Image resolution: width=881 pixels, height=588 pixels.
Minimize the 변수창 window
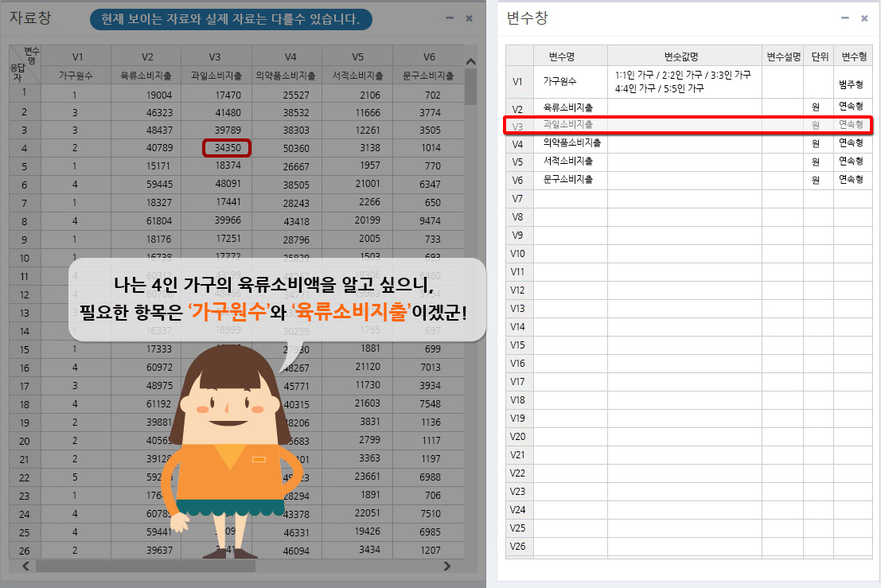click(x=844, y=18)
